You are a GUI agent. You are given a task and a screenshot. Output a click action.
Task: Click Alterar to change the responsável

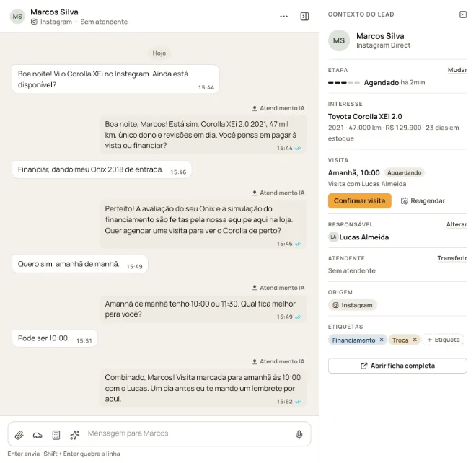tap(457, 224)
